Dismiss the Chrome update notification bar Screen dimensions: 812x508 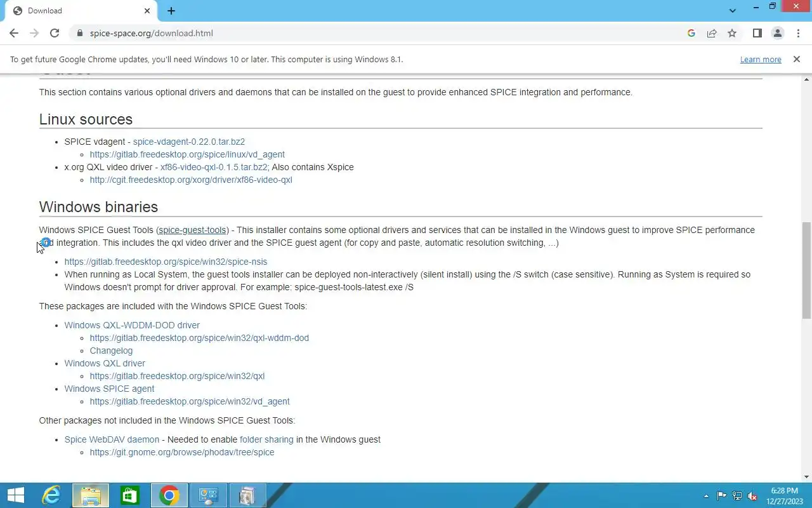pyautogui.click(x=796, y=59)
